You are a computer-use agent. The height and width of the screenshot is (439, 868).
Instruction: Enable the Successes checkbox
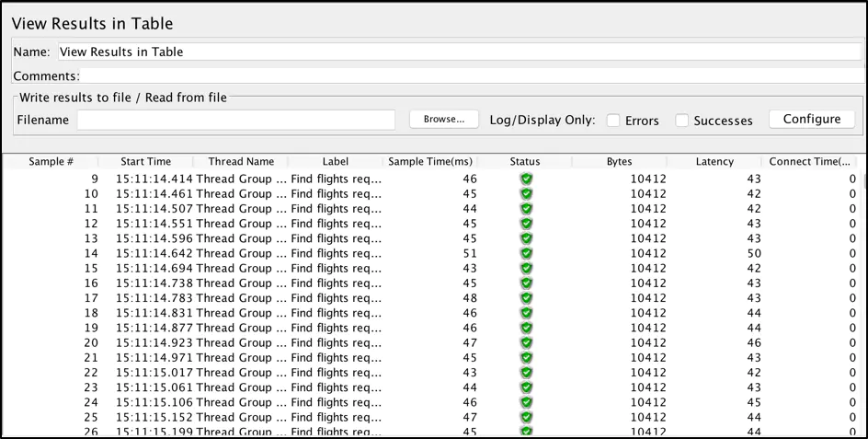(x=682, y=121)
